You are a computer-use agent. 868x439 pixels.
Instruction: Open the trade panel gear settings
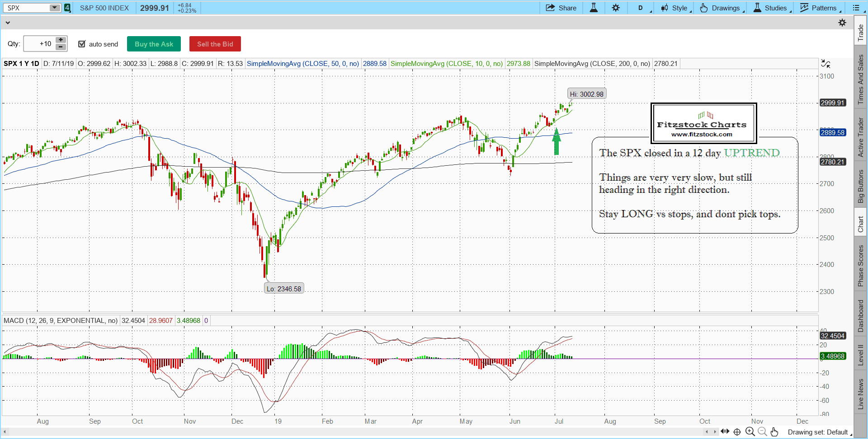pos(842,23)
